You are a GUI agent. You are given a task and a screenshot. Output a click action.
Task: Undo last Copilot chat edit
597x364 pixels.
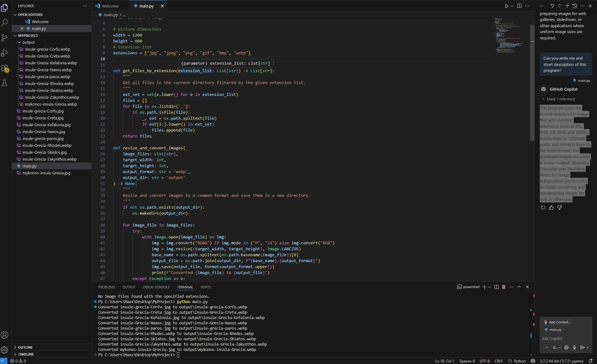tap(552, 6)
